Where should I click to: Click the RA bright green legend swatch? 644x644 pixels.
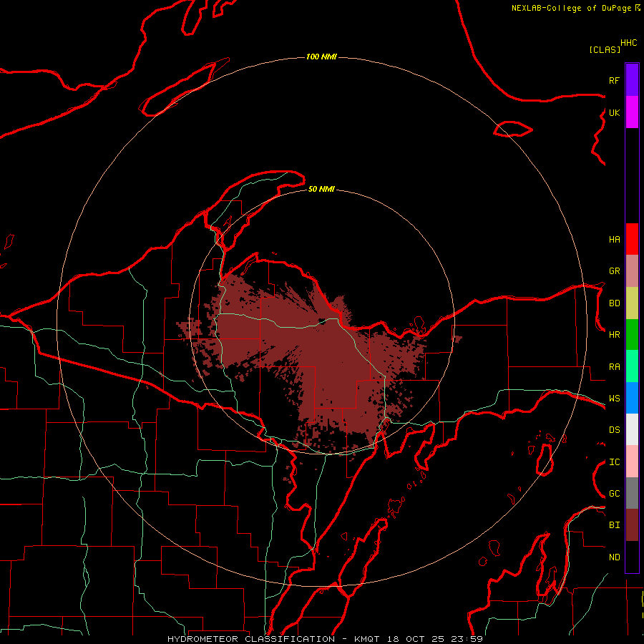click(x=632, y=366)
